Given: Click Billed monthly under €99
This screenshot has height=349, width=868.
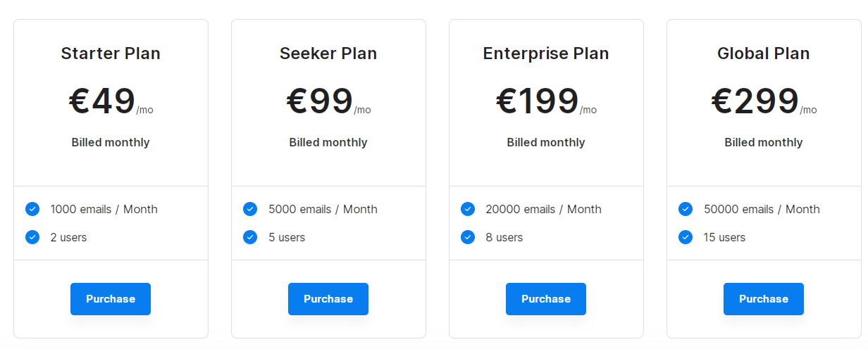Looking at the screenshot, I should tap(328, 142).
